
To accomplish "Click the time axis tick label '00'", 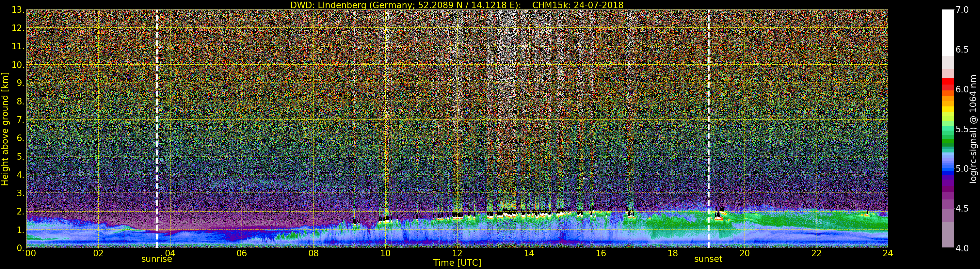I will click(30, 253).
